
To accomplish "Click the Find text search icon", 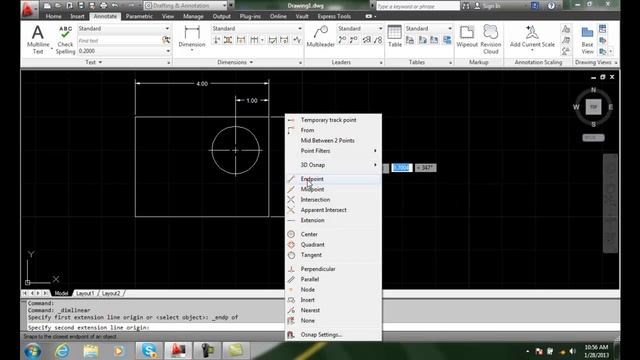I will click(x=166, y=40).
